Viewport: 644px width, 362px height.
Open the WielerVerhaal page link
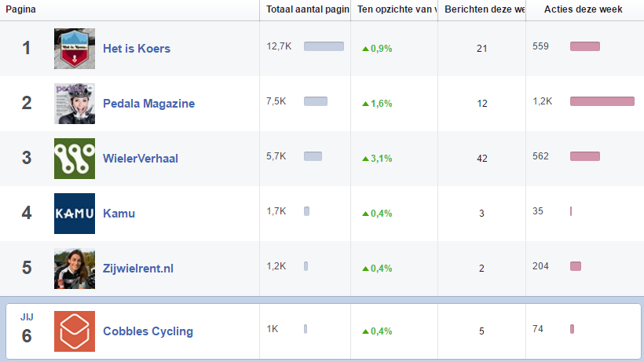[x=141, y=159]
